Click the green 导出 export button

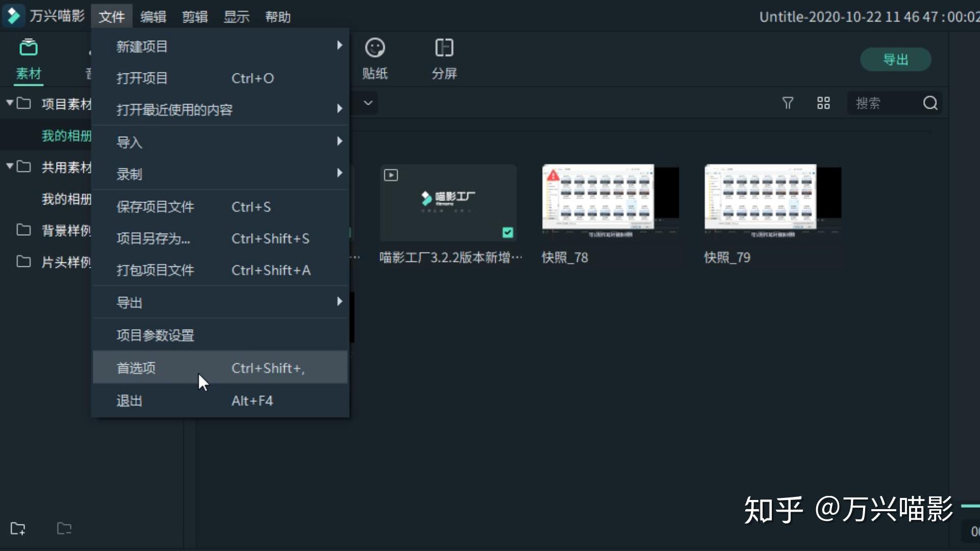[895, 60]
